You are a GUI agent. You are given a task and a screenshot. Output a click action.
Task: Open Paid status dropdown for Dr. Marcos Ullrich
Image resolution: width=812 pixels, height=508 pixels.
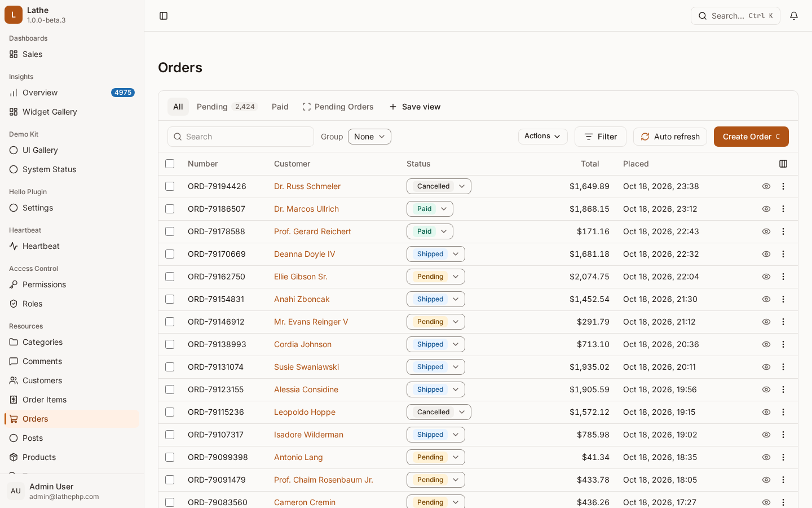430,209
